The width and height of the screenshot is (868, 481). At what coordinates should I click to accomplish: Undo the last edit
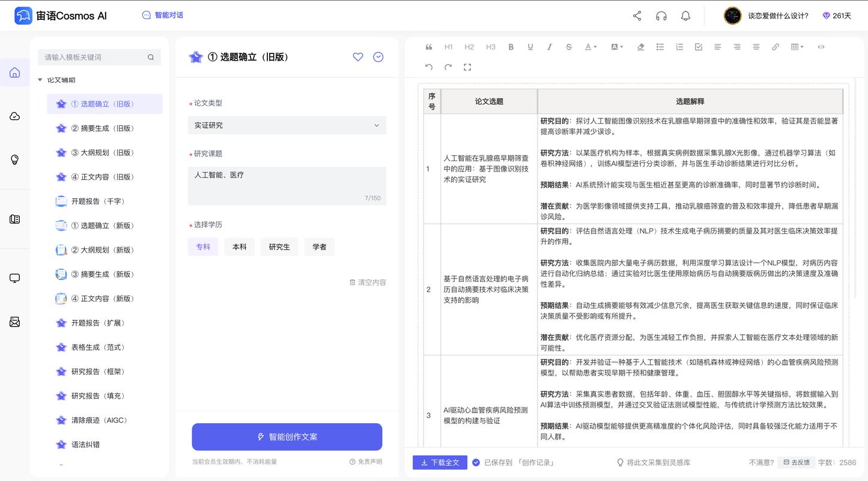[x=429, y=67]
